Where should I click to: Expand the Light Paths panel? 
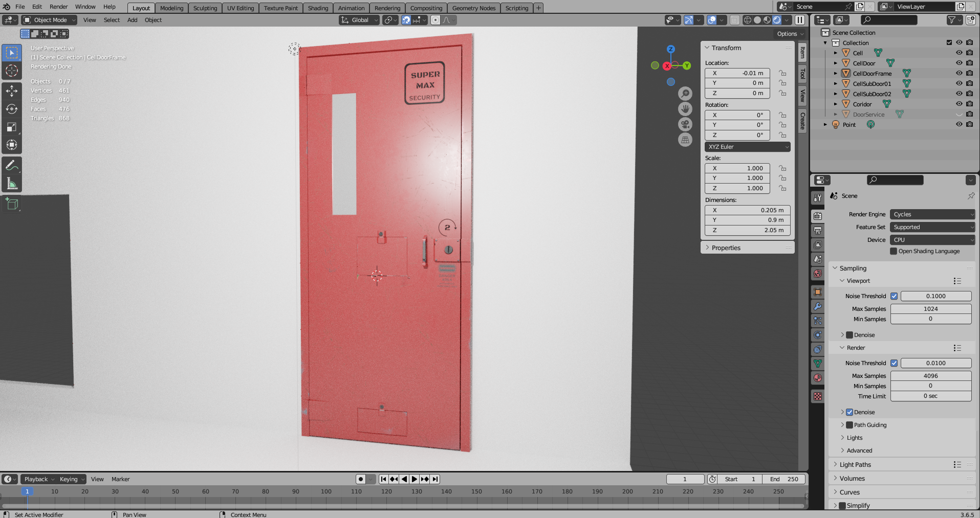pyautogui.click(x=855, y=465)
